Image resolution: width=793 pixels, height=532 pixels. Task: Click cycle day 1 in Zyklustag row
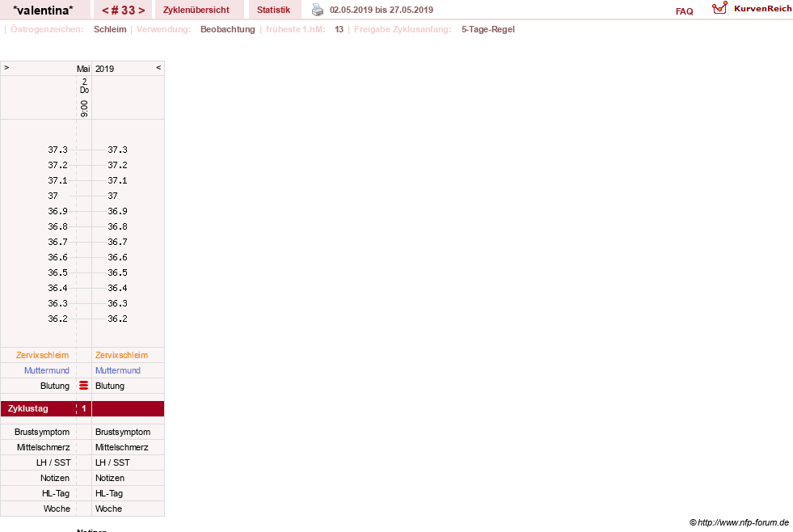[84, 408]
